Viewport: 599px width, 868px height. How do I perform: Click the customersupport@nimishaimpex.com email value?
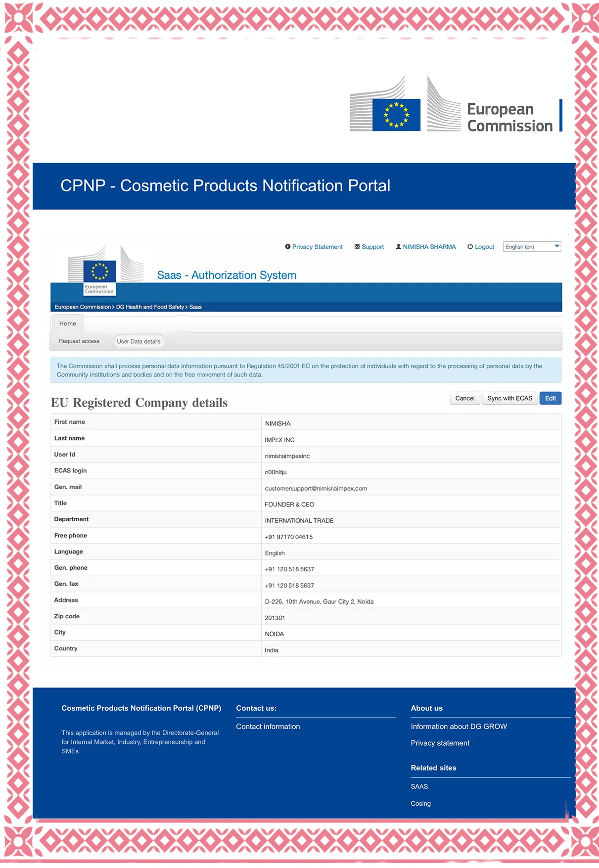pyautogui.click(x=316, y=488)
